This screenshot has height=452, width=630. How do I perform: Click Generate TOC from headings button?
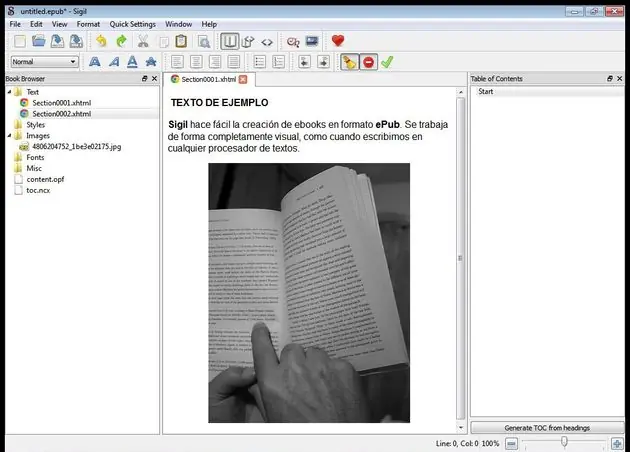[547, 428]
